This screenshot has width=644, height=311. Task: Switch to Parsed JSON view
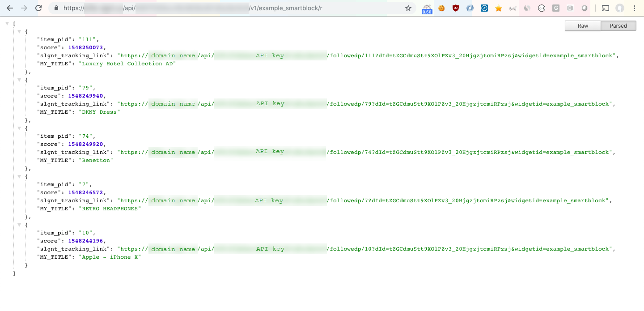[x=618, y=26]
